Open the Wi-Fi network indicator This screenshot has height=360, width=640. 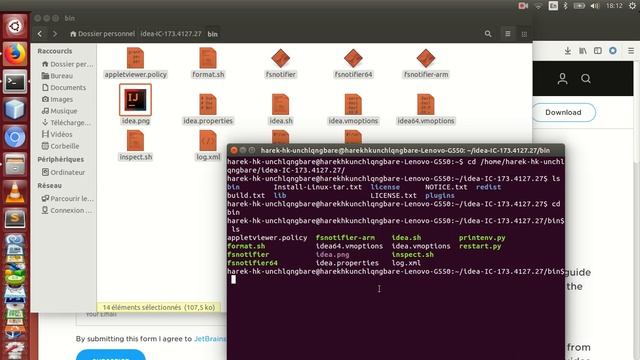[538, 6]
